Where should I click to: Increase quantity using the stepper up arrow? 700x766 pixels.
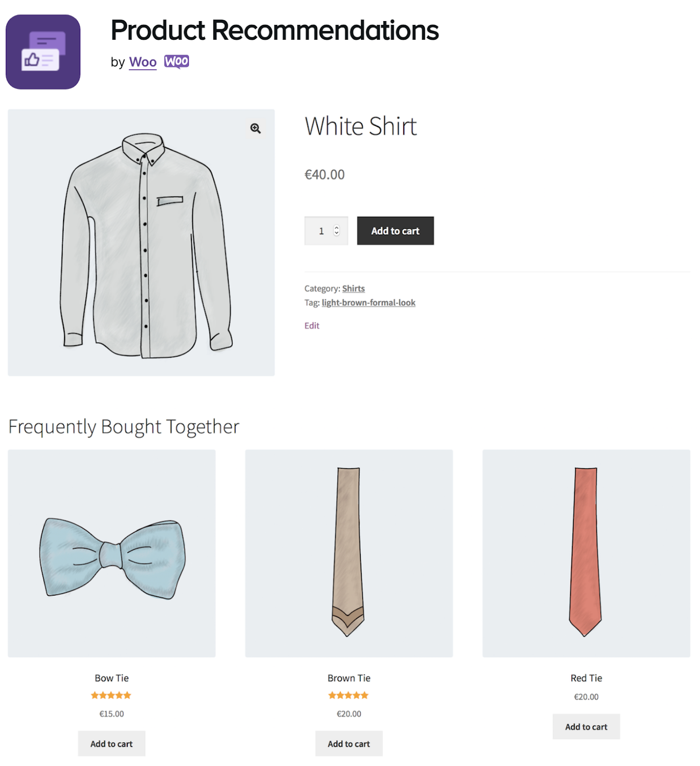[x=336, y=226]
